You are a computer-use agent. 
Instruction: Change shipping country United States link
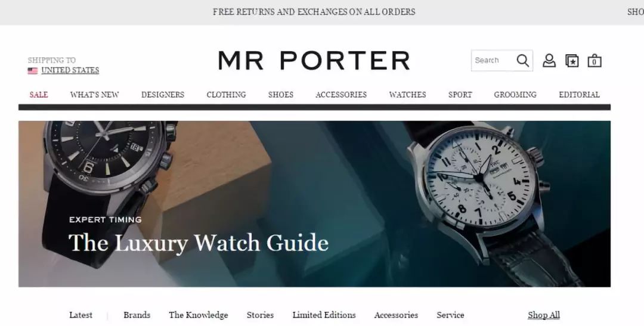pos(70,70)
